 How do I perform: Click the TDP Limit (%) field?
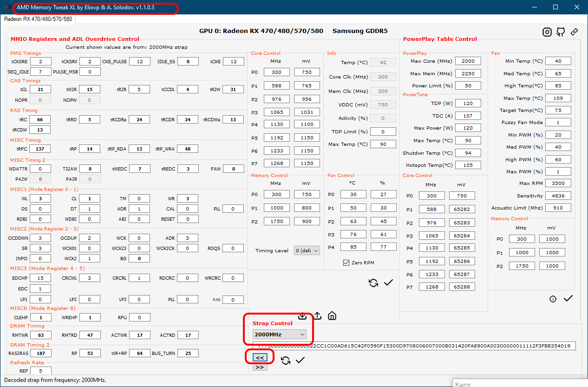(x=383, y=131)
